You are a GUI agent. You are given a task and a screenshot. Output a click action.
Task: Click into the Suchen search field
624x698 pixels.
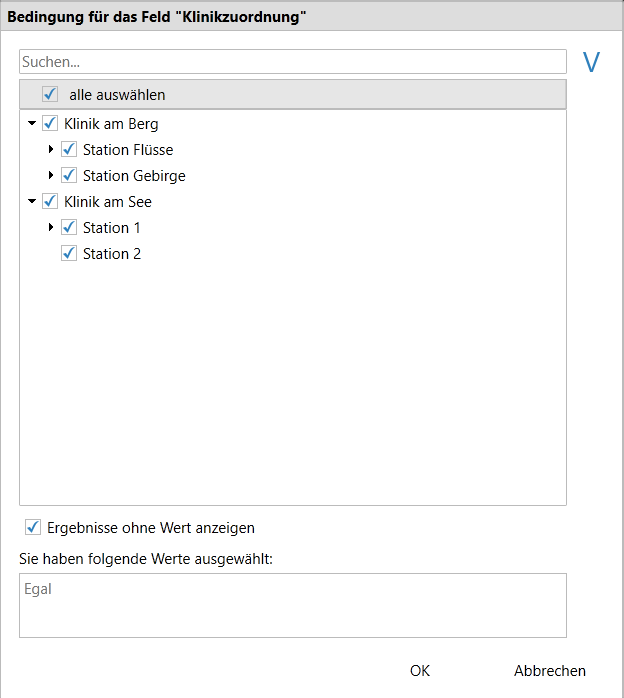(x=292, y=62)
